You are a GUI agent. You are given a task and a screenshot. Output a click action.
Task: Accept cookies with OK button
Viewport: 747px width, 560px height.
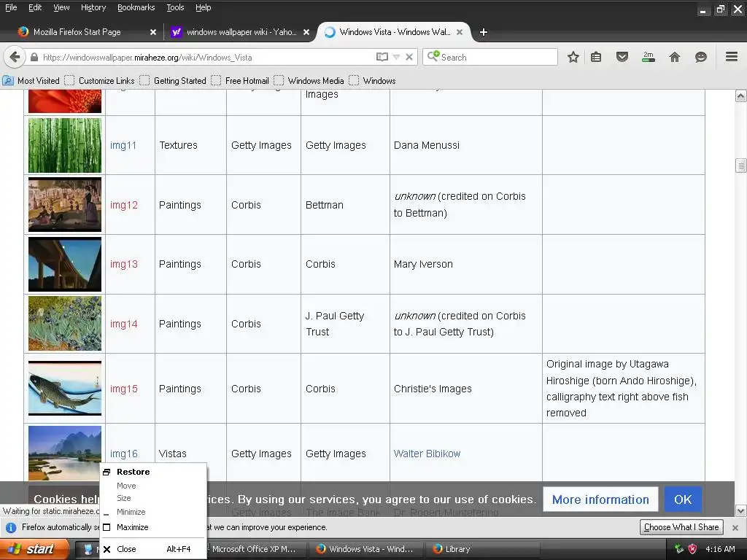pos(683,499)
